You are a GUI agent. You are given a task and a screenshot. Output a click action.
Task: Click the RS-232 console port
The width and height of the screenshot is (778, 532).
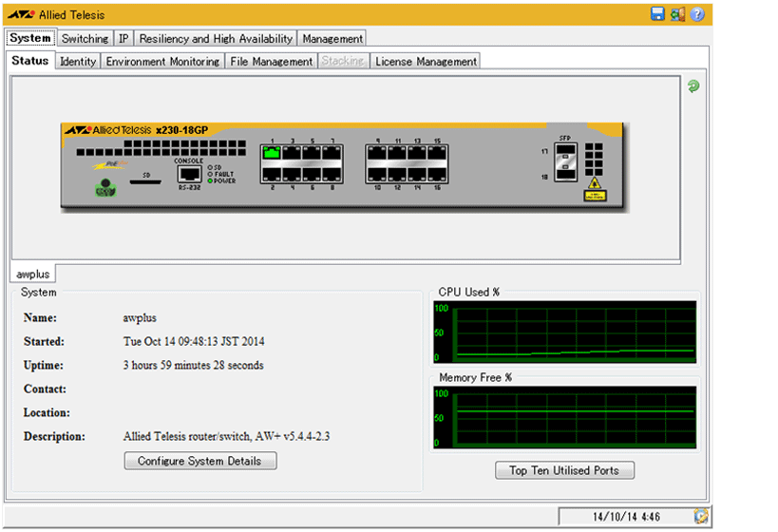(189, 174)
